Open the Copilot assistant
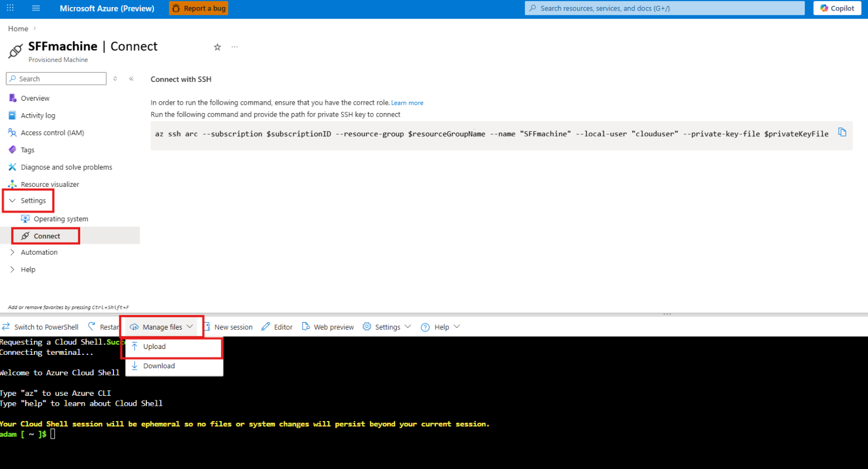The height and width of the screenshot is (469, 868). coord(837,8)
